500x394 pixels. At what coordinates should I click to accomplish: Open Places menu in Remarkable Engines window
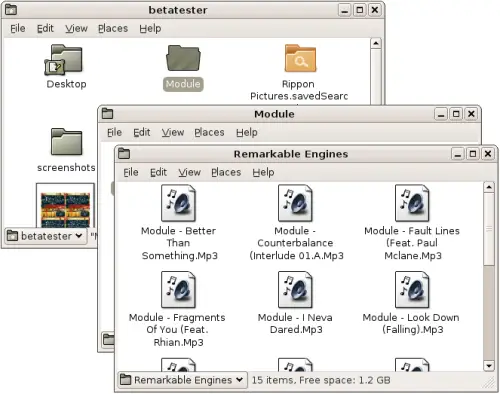tap(226, 172)
